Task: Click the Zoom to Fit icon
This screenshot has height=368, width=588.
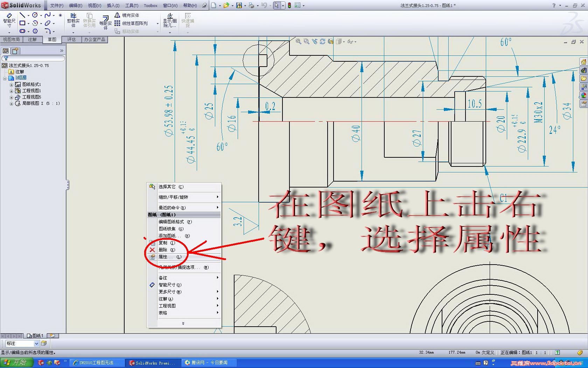Action: click(299, 41)
